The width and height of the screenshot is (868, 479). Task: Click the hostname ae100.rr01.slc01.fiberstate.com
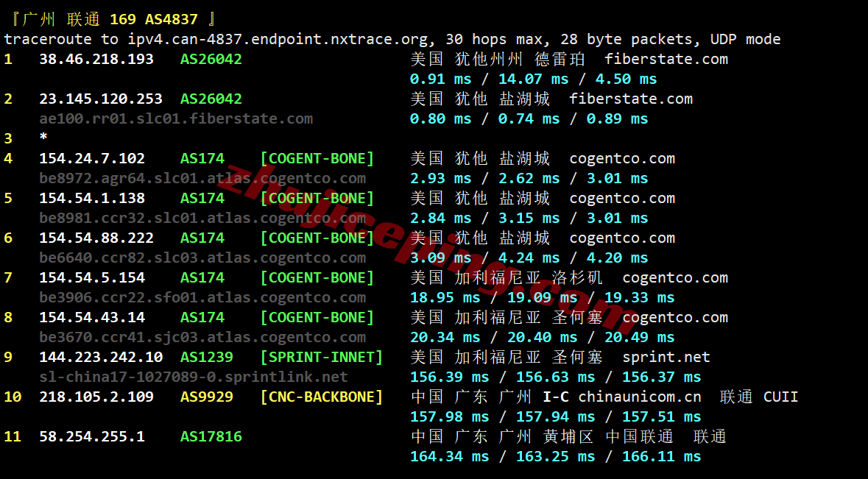(x=176, y=119)
